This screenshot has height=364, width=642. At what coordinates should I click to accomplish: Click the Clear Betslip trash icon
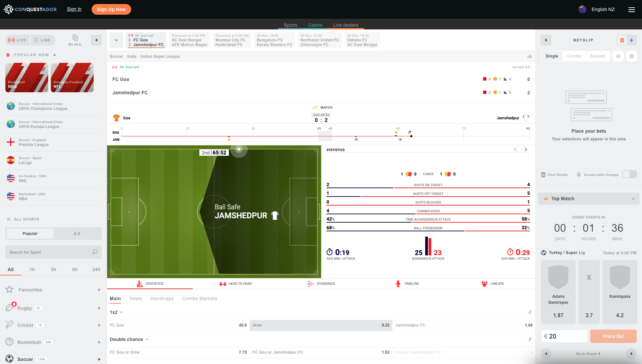[x=543, y=174]
